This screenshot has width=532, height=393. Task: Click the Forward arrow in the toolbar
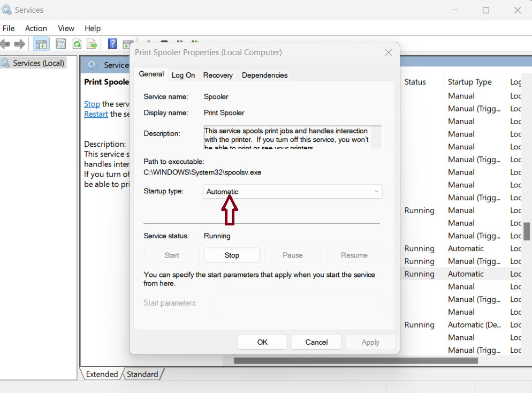[20, 44]
